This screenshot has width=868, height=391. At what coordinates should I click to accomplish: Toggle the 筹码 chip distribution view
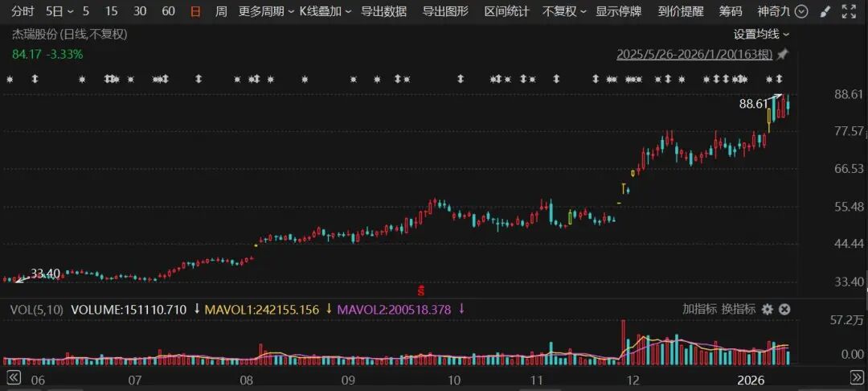pos(731,11)
